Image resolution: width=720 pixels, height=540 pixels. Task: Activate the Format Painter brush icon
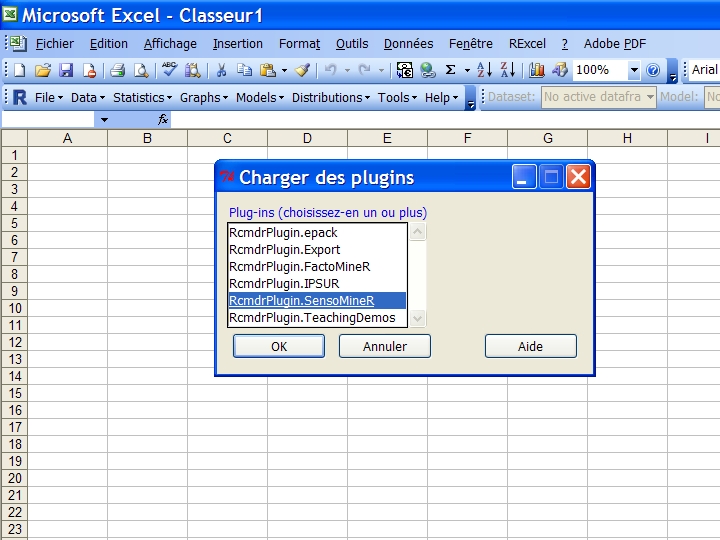pos(302,70)
